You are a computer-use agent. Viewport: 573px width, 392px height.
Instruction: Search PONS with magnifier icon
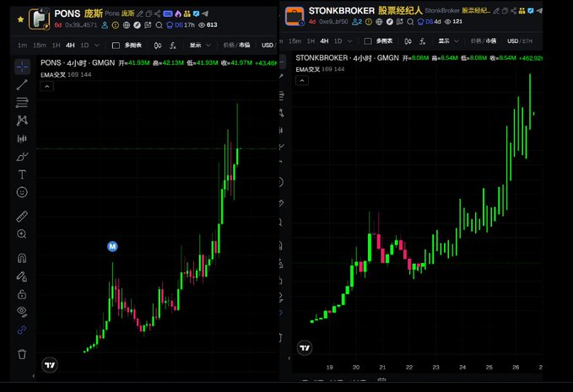tap(159, 25)
